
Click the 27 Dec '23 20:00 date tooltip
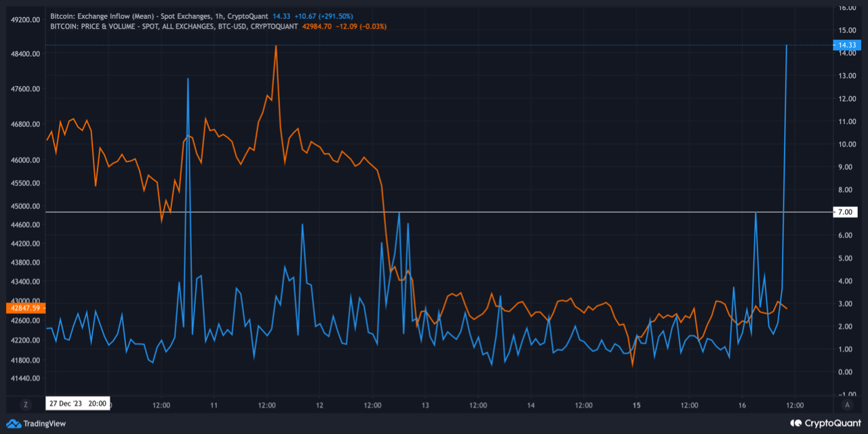(77, 403)
